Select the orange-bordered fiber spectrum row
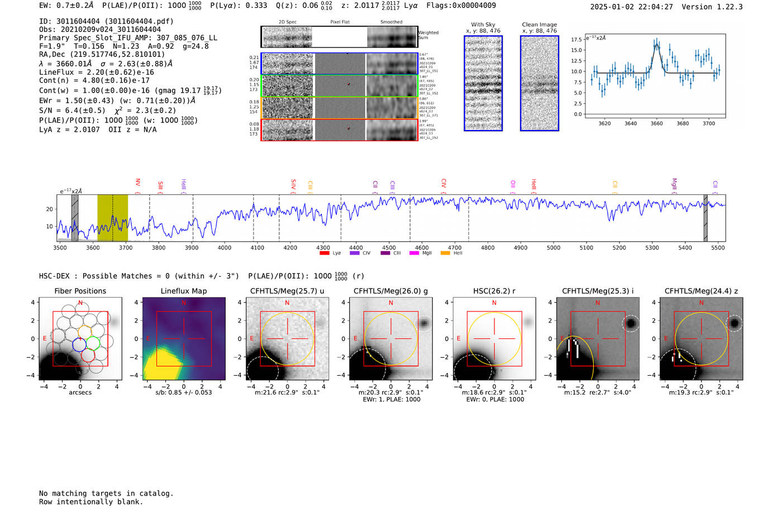Viewport: 782px width, 532px height. tap(340, 108)
